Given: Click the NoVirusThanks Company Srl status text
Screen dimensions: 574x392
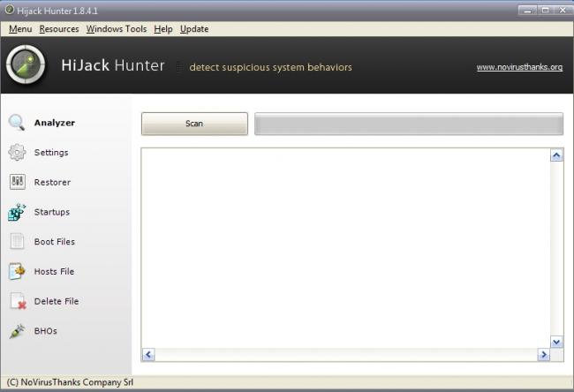Looking at the screenshot, I should coord(70,382).
